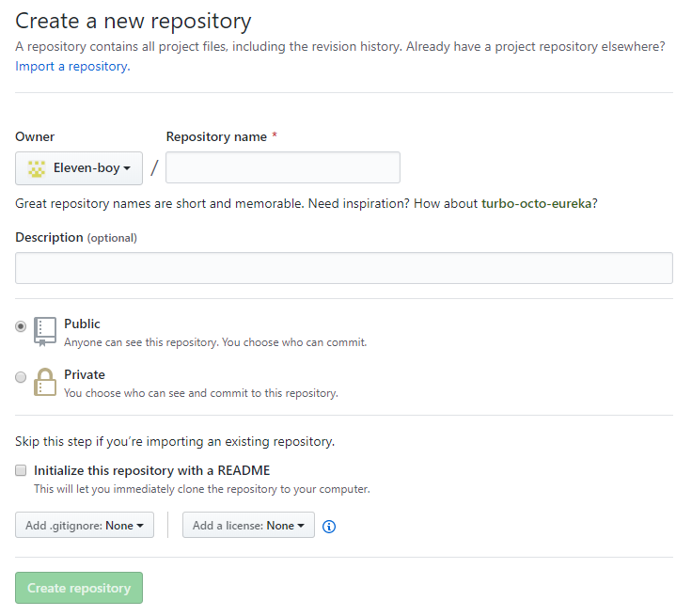The height and width of the screenshot is (616, 676).
Task: Enable the Initialize with README checkbox
Action: (21, 470)
